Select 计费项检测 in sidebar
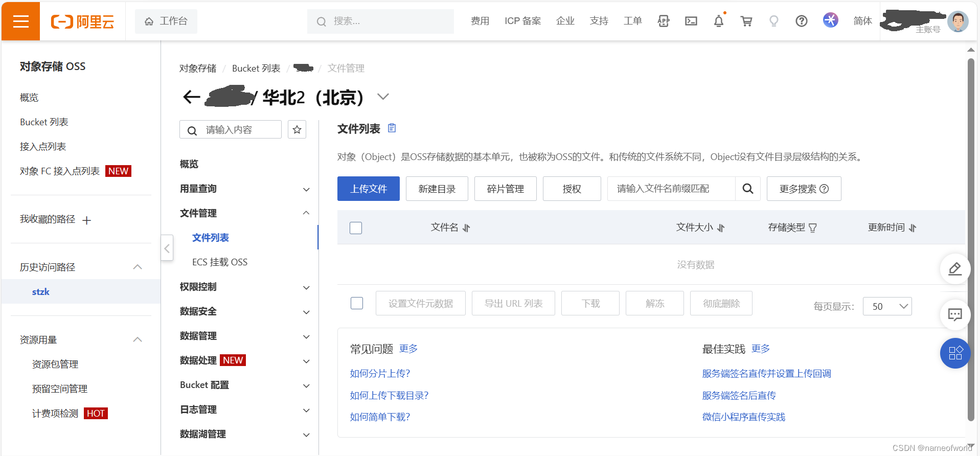 pos(55,414)
